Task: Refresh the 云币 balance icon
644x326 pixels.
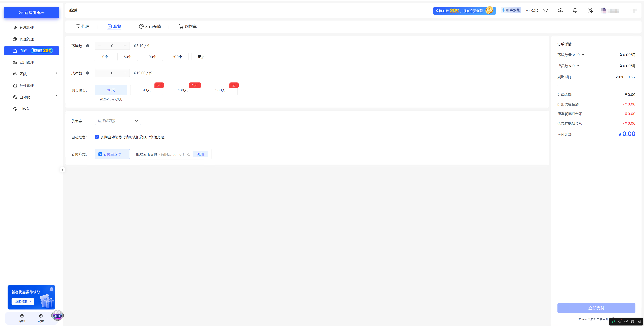Action: pos(189,154)
